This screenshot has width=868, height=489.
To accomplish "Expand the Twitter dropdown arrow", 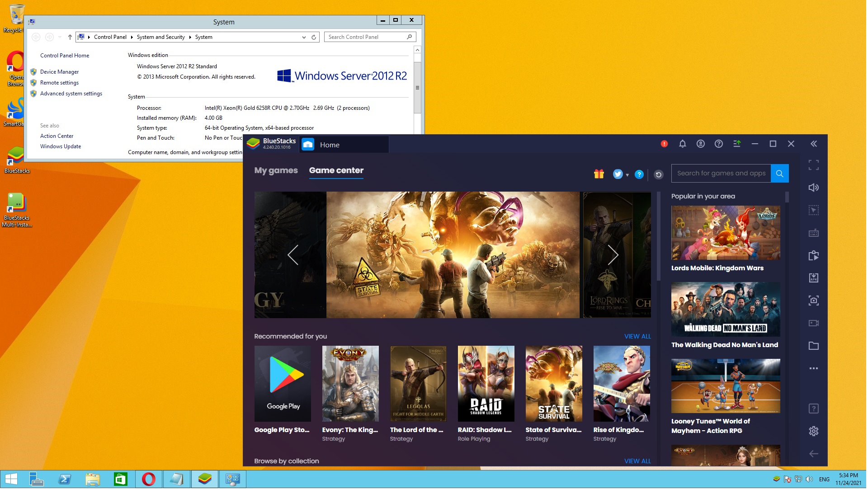I will pos(627,175).
